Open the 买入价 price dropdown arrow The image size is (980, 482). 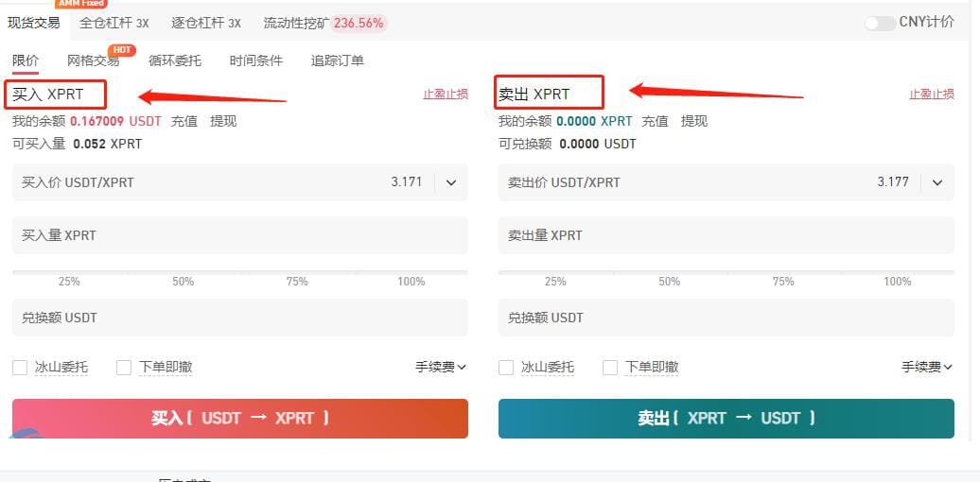tap(451, 183)
